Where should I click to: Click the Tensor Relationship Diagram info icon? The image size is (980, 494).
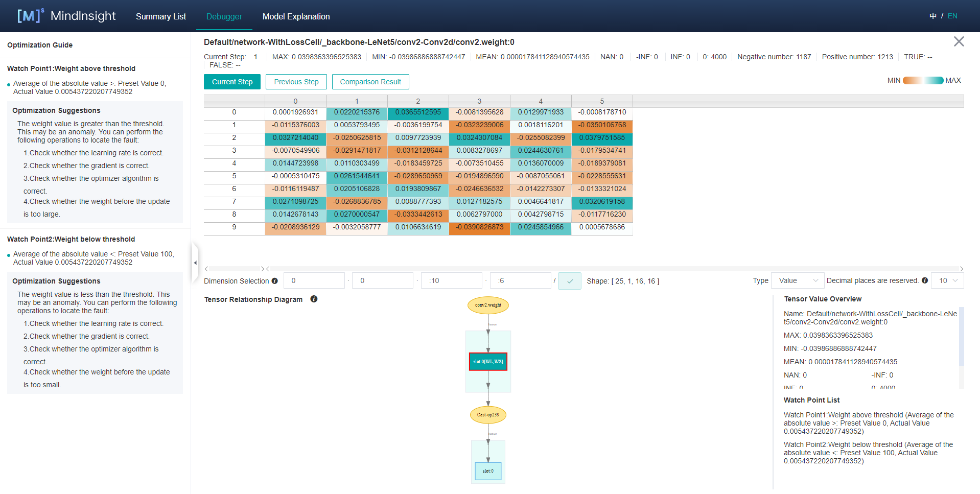pyautogui.click(x=314, y=299)
